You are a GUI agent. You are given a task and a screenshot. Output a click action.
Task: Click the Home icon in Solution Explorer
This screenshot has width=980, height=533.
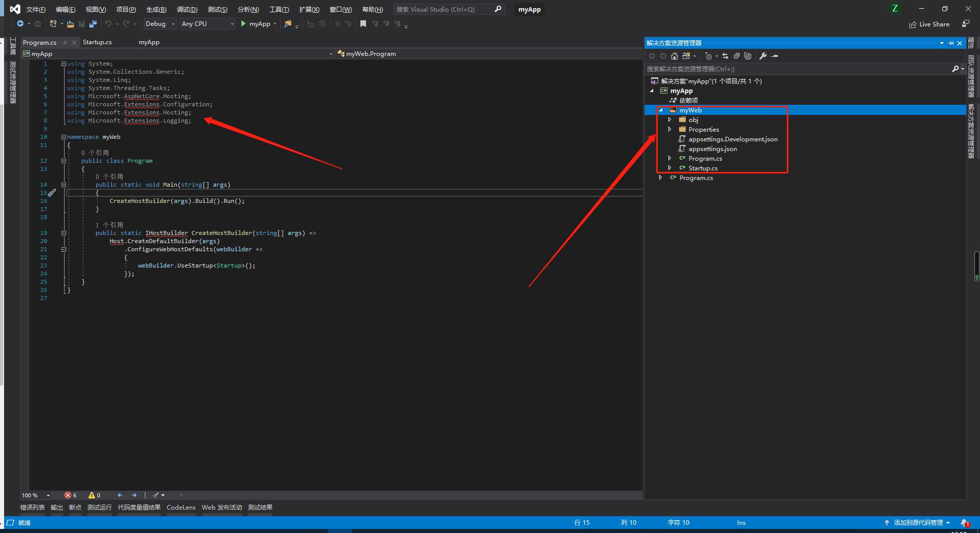tap(675, 56)
